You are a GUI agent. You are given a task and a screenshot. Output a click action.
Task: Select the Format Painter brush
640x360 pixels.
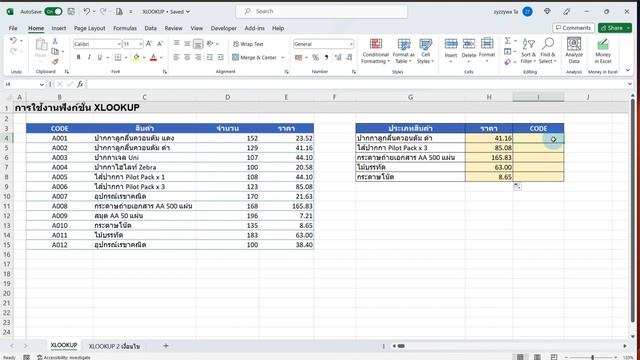[55, 62]
